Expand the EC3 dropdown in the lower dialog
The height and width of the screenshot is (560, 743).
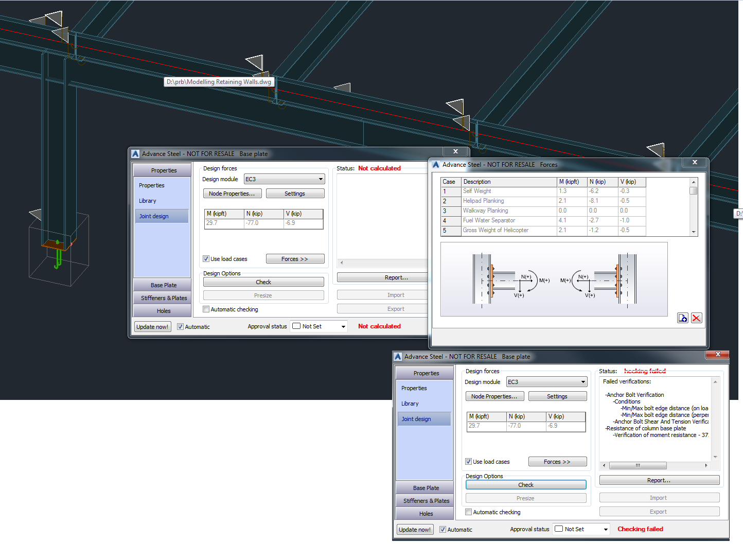click(582, 381)
